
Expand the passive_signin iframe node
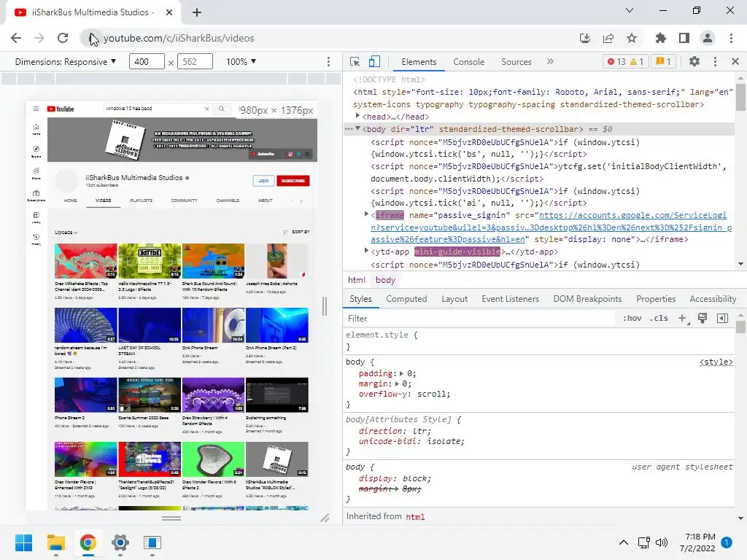(x=366, y=214)
